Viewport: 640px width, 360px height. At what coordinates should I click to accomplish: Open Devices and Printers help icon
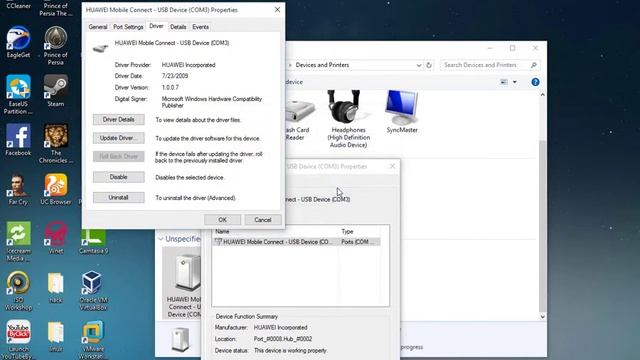click(535, 82)
